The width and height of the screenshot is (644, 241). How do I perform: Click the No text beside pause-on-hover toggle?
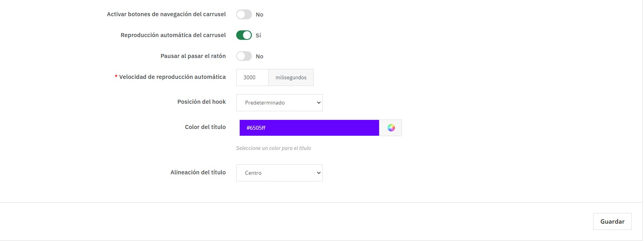[x=259, y=56]
